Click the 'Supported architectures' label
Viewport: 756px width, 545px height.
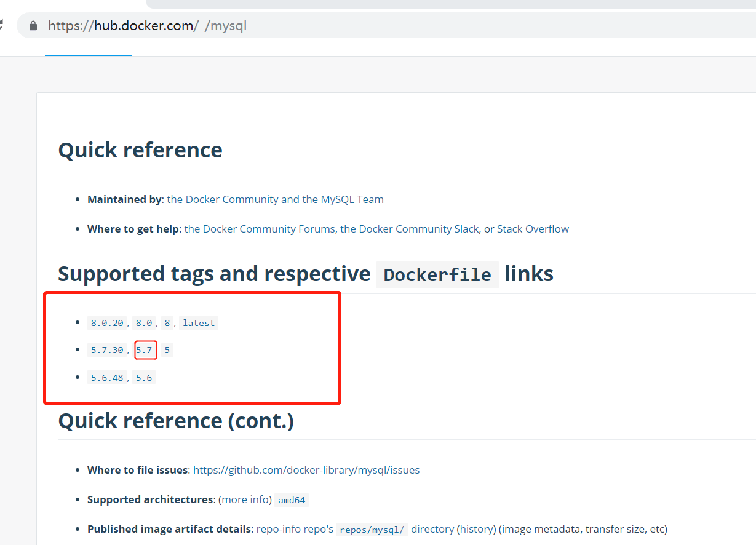[150, 499]
